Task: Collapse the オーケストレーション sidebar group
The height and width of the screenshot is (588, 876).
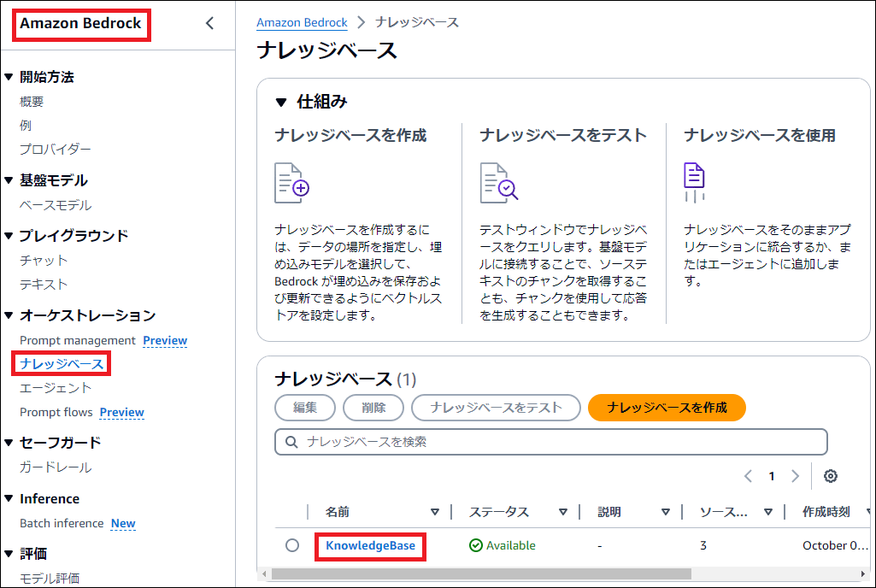Action: 9,315
